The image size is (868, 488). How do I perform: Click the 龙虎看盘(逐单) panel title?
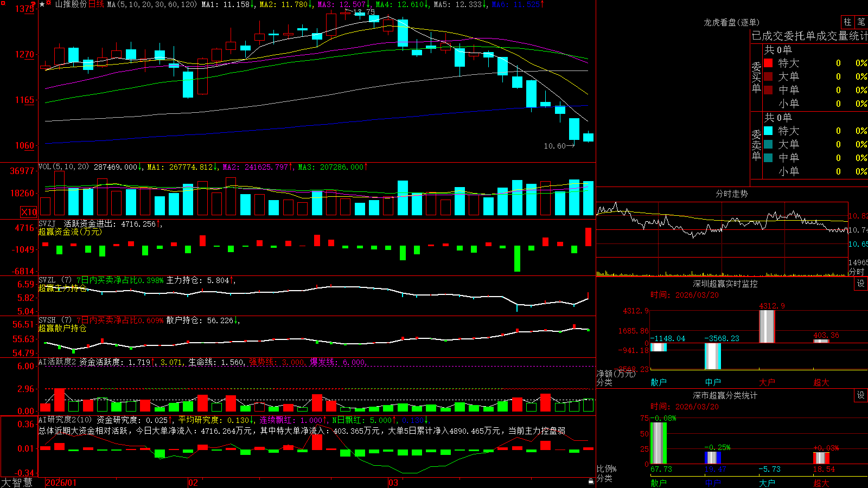tap(731, 22)
